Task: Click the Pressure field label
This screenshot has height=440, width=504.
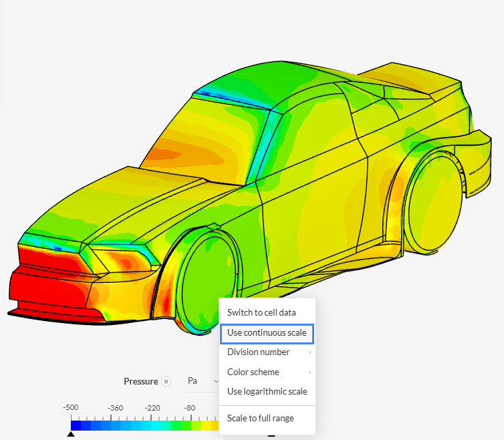Action: 140,381
